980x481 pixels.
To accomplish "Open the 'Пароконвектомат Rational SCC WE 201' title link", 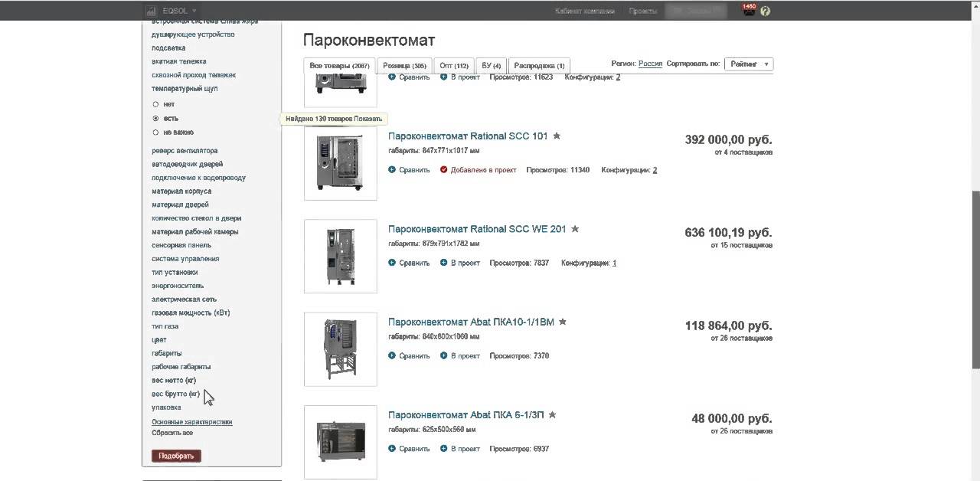I will coord(477,229).
